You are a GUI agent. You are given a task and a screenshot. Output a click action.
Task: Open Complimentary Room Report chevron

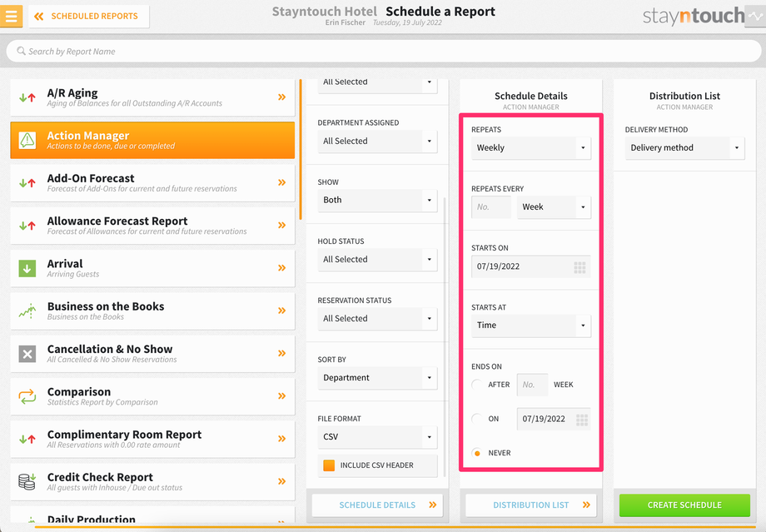click(x=282, y=439)
